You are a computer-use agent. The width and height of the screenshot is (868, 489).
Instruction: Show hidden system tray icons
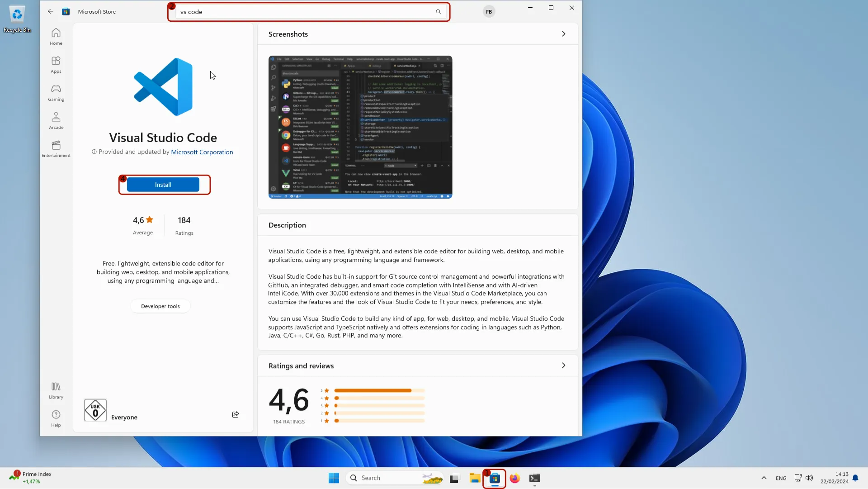pyautogui.click(x=764, y=478)
